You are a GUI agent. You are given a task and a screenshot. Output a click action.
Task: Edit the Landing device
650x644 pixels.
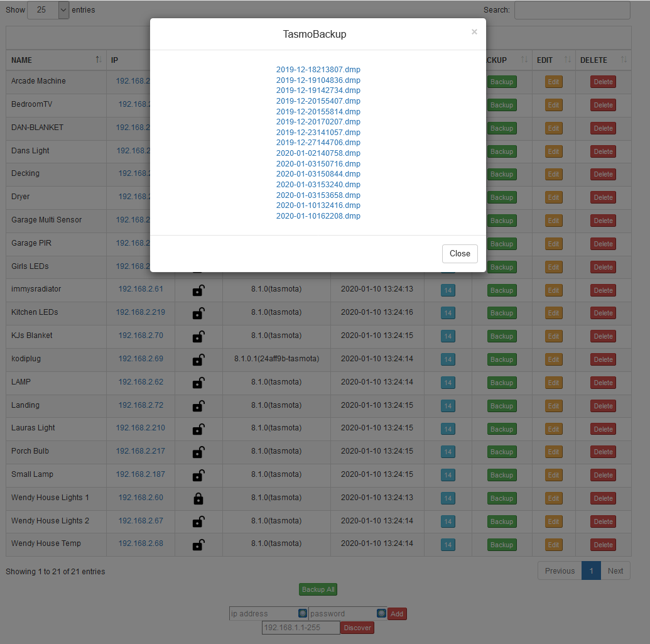click(x=553, y=406)
